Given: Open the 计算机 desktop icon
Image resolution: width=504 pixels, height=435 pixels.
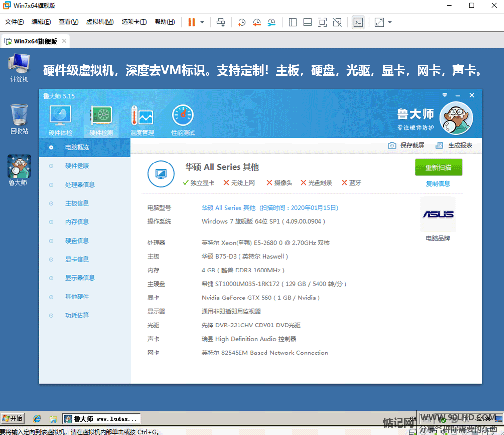Looking at the screenshot, I should [x=19, y=68].
